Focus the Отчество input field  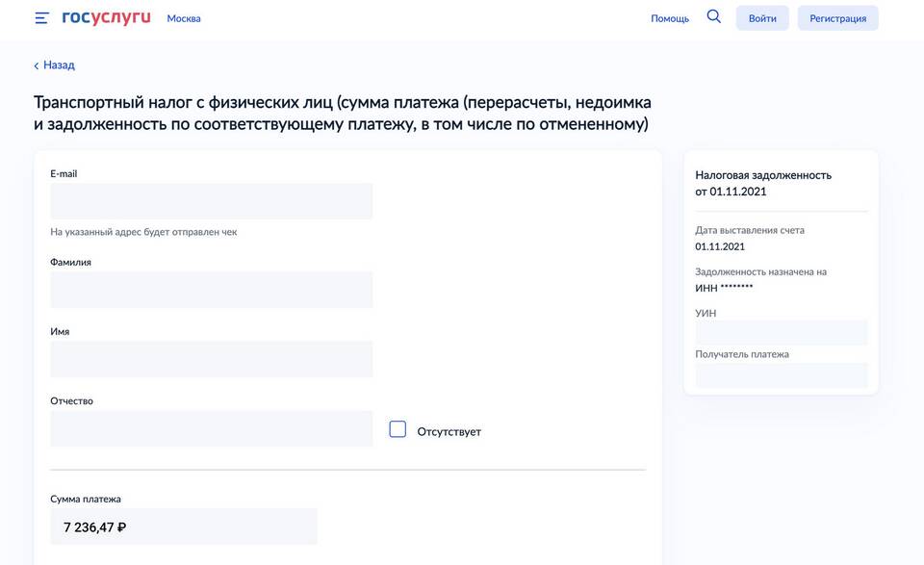click(x=212, y=428)
